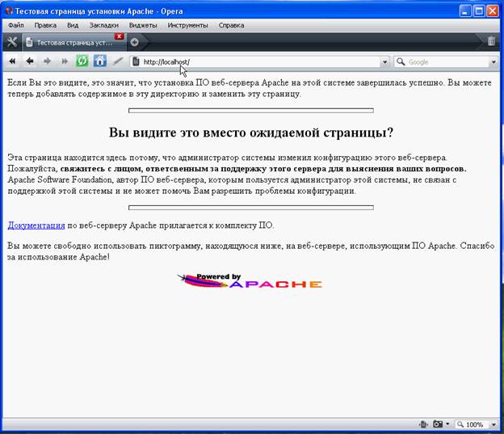Open the Виджеты menu

tap(143, 25)
